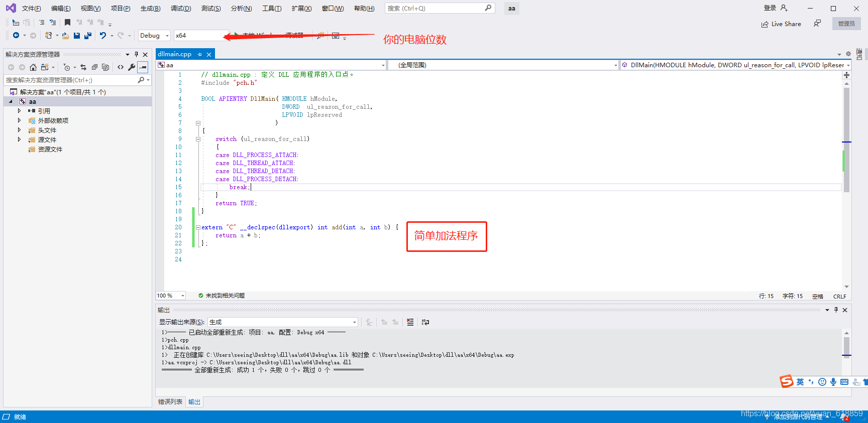Click the send feedback icon near Live Share
Screen dimensions: 868x423
pyautogui.click(x=817, y=24)
